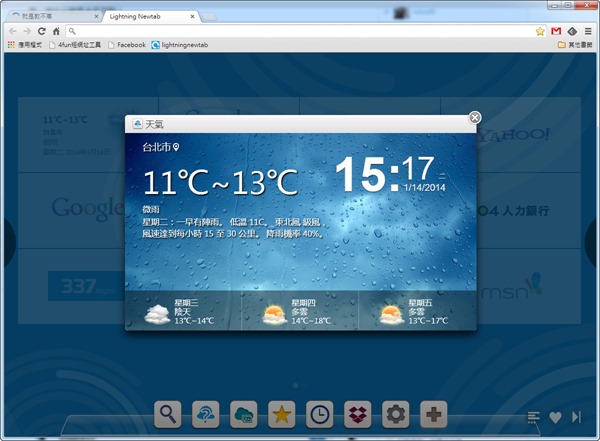Open the Gmail extension icon

[556, 31]
